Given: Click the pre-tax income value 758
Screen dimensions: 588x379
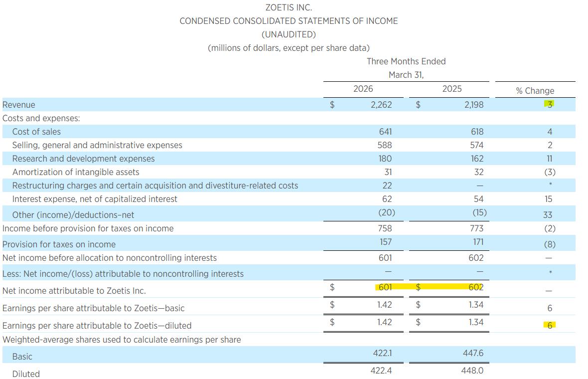Looking at the screenshot, I should (x=385, y=228).
